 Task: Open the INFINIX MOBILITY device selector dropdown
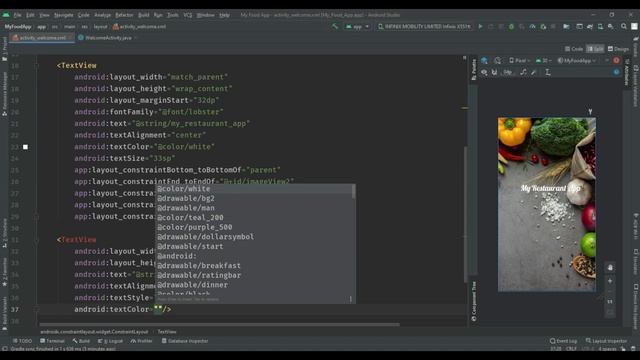click(x=424, y=27)
